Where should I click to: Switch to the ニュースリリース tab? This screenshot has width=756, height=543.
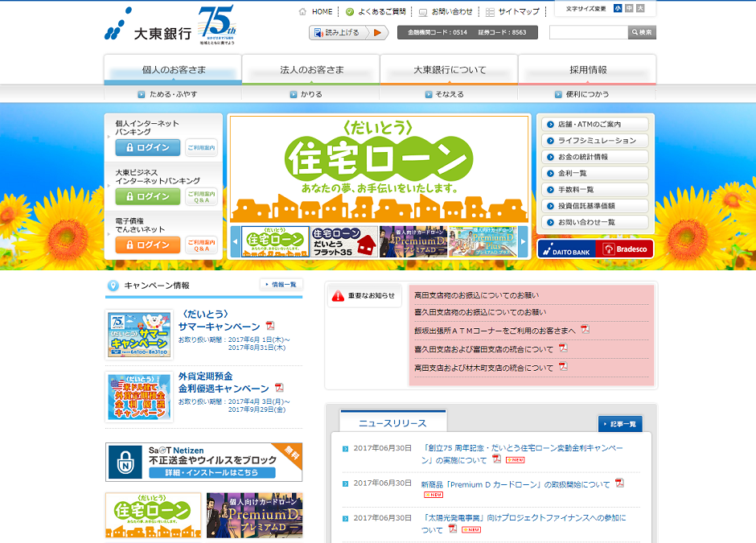(393, 422)
